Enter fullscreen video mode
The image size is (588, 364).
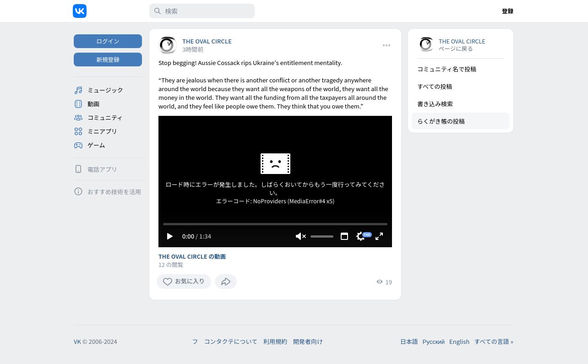coord(379,236)
